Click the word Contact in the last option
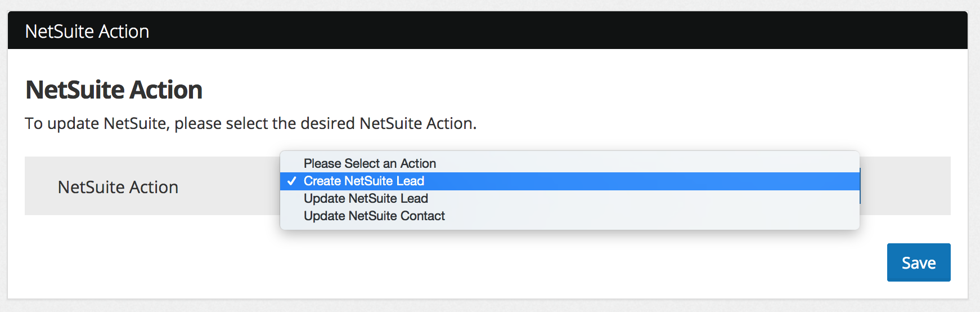980x312 pixels. point(422,216)
